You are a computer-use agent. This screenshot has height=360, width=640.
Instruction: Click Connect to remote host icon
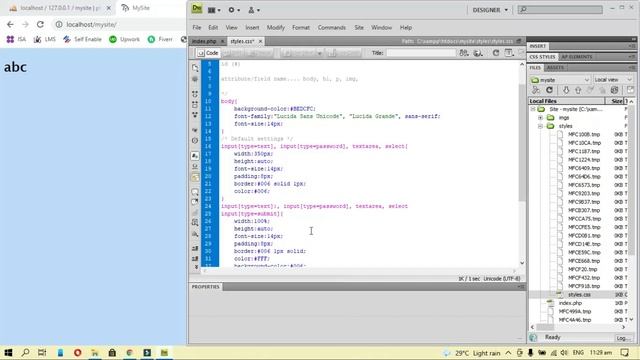click(536, 90)
